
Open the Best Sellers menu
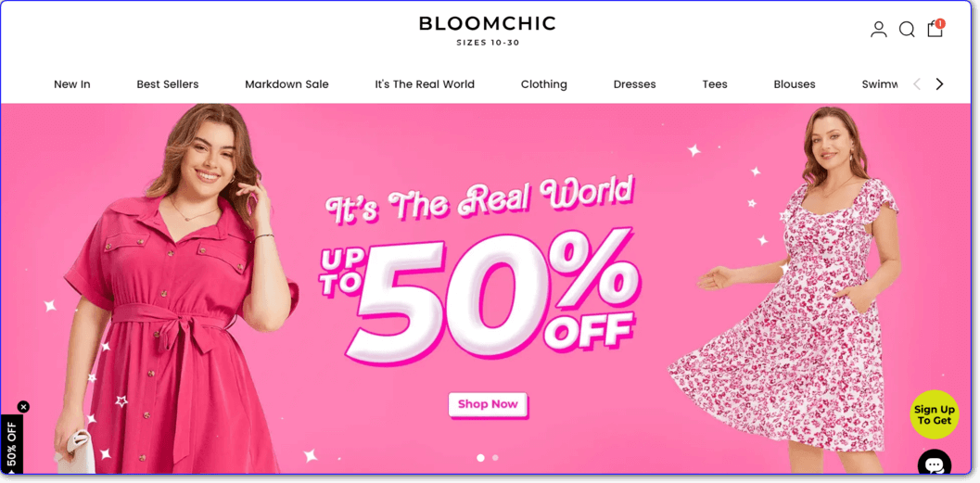tap(168, 84)
